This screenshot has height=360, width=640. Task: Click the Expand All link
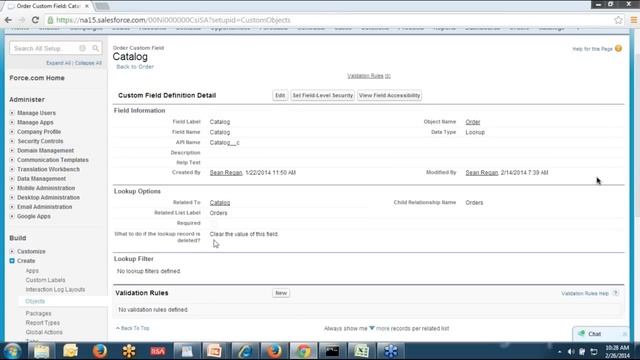tap(58, 63)
